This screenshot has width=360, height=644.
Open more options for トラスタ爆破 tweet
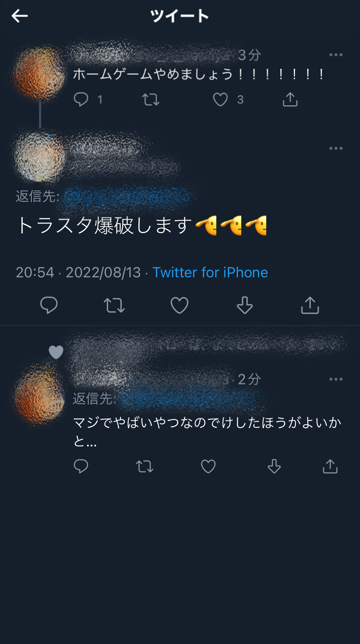(336, 148)
